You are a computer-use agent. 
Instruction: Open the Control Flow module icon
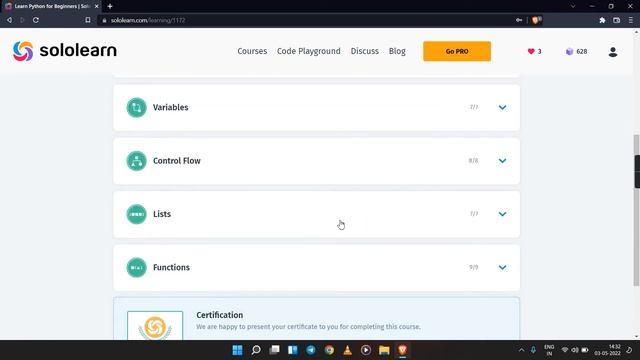[136, 161]
